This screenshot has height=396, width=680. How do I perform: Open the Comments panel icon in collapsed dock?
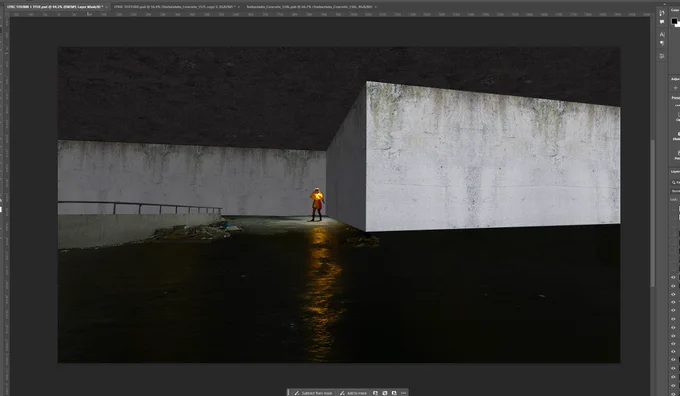click(662, 22)
